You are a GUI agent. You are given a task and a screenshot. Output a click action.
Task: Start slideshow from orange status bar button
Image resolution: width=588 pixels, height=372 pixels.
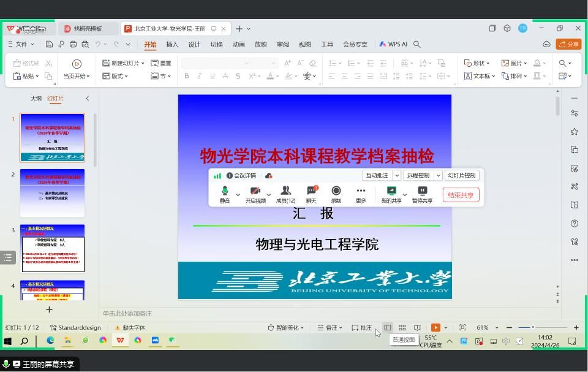(x=435, y=327)
